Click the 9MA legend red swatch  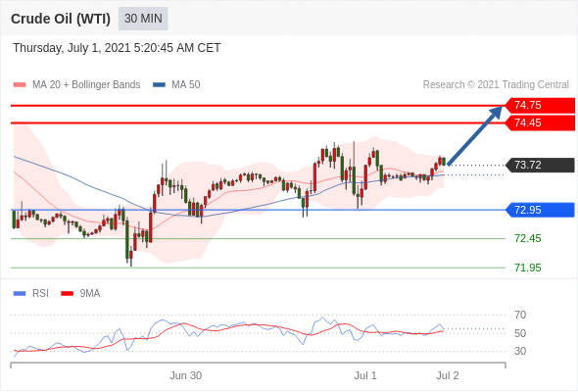pos(67,294)
